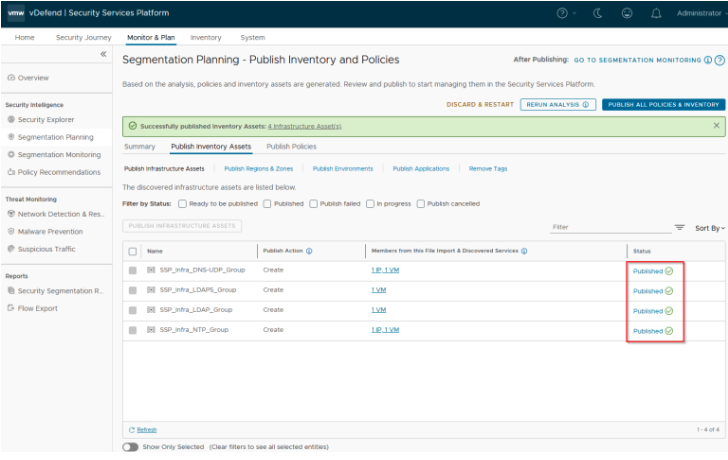Click the feedback smiley icon
This screenshot has height=460, width=728.
pos(627,14)
